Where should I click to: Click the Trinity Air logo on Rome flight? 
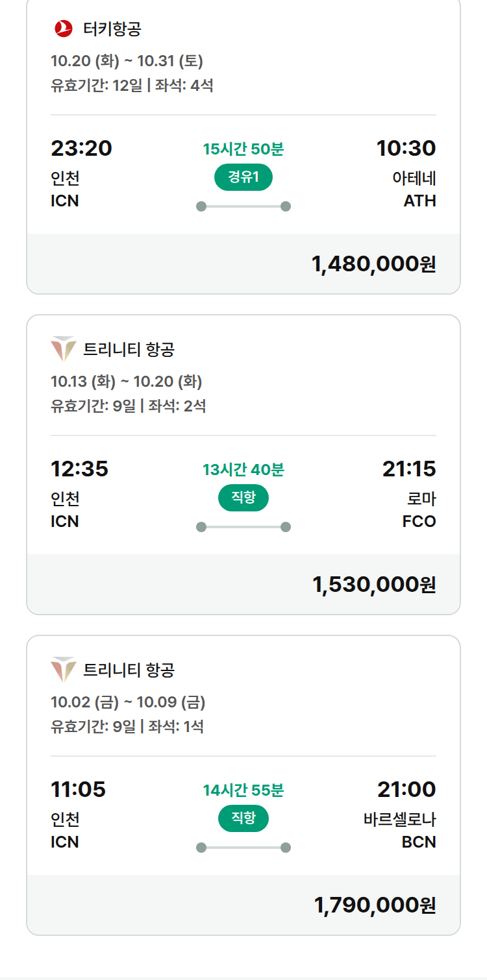pos(64,349)
